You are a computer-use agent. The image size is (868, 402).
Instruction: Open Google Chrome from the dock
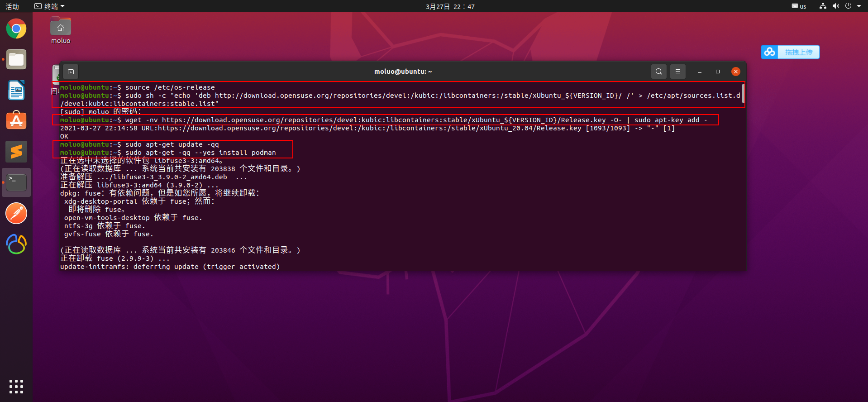16,29
